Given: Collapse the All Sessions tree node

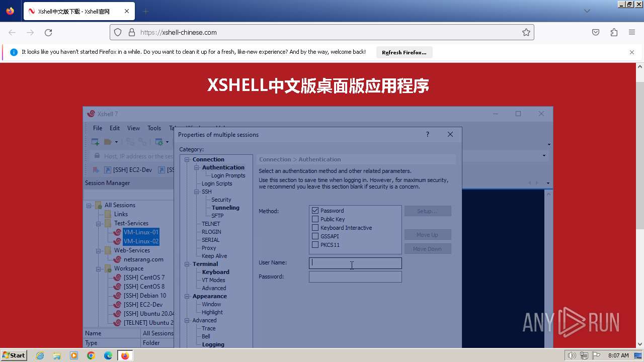Looking at the screenshot, I should 89,205.
